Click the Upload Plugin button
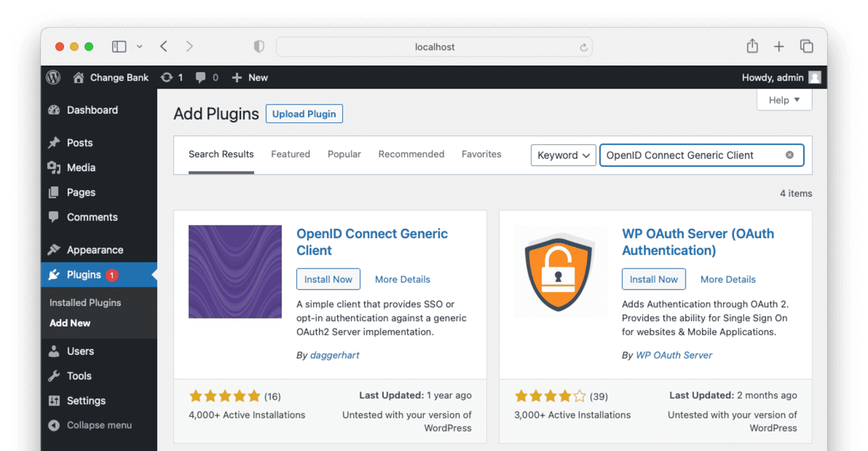Screen dimensions: 868x451 [x=304, y=114]
